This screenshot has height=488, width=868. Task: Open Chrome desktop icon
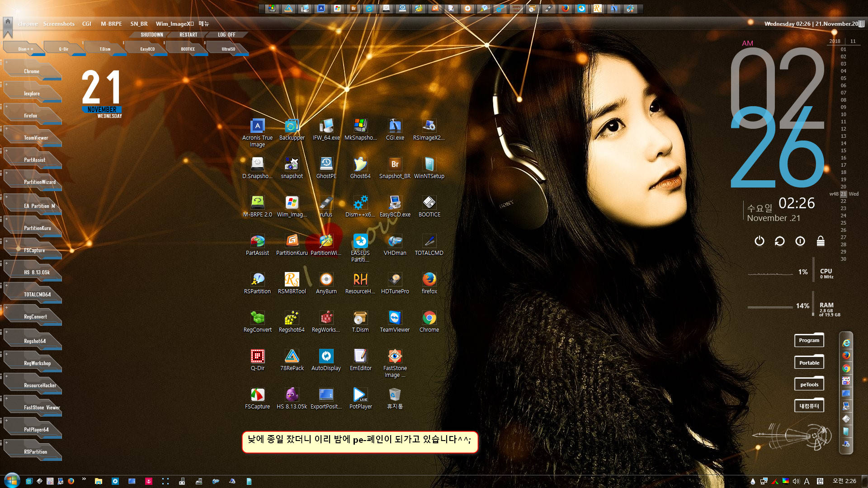click(x=429, y=322)
